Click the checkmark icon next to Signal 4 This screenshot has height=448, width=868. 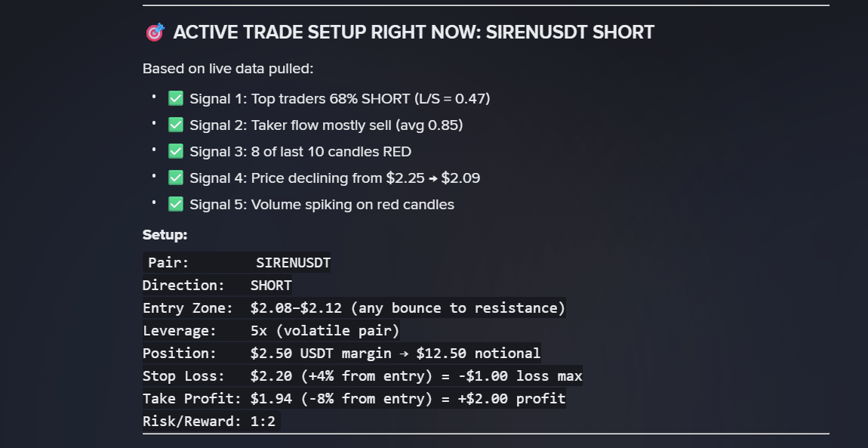[176, 178]
